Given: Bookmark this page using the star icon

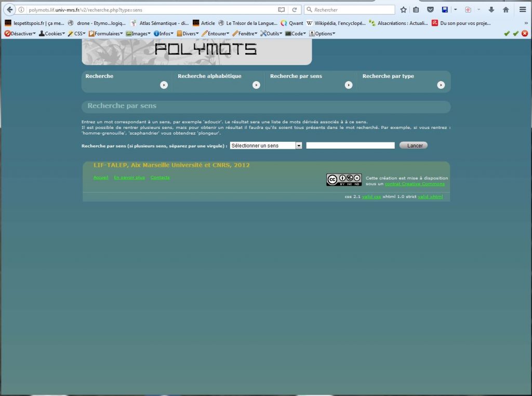Looking at the screenshot, I should [404, 10].
